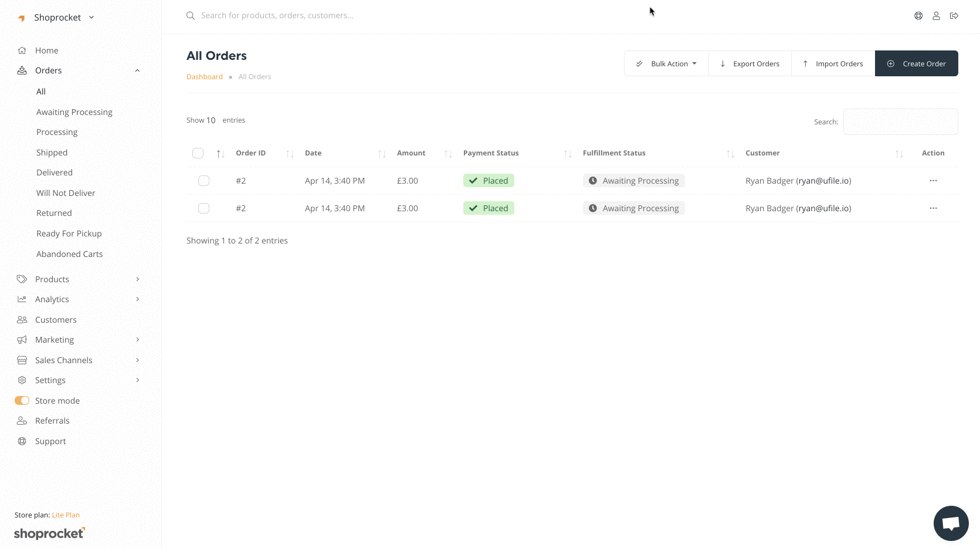
Task: Go to Abandoned Carts
Action: (x=69, y=254)
